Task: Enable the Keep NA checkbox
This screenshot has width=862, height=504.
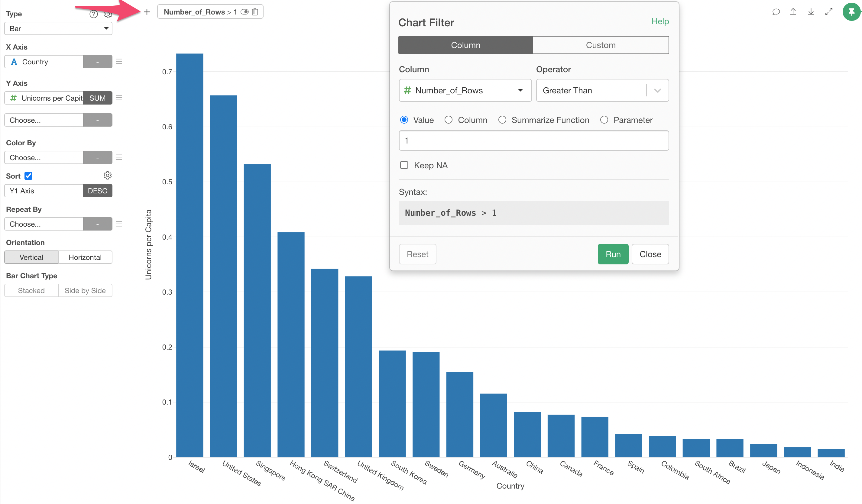Action: [404, 165]
